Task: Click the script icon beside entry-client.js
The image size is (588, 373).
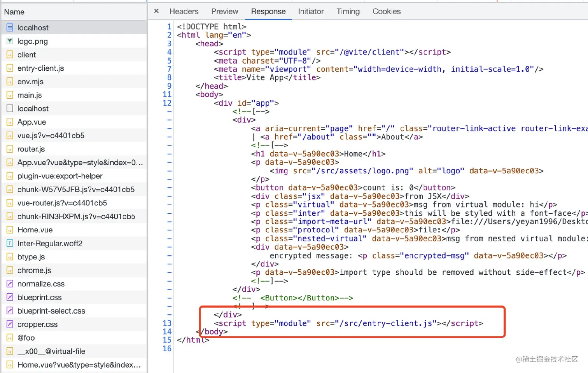Action: [10, 68]
